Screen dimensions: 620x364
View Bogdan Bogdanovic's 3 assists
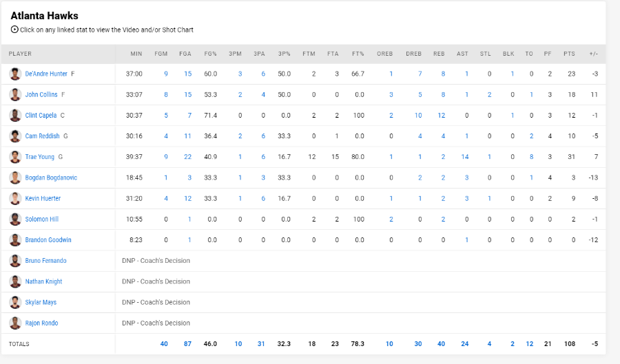[x=466, y=178]
